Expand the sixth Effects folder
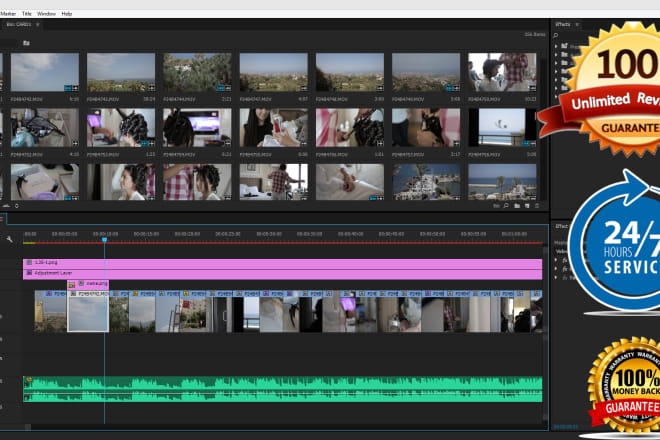 556,88
